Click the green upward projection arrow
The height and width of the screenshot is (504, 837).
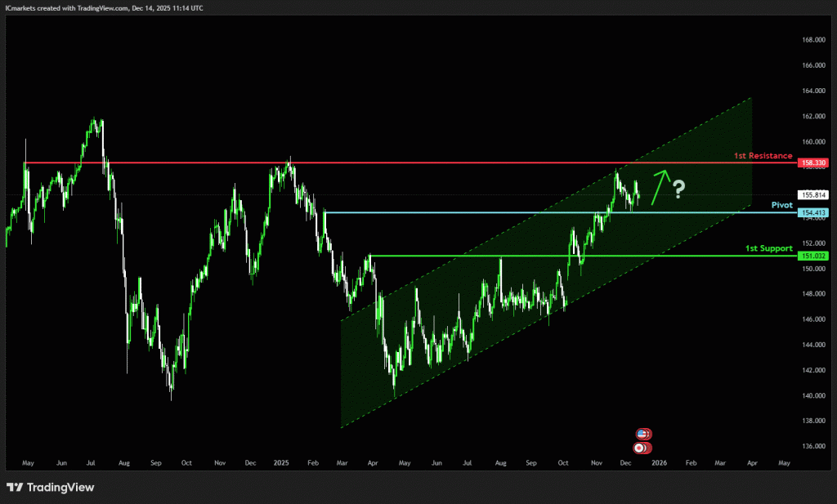(660, 185)
